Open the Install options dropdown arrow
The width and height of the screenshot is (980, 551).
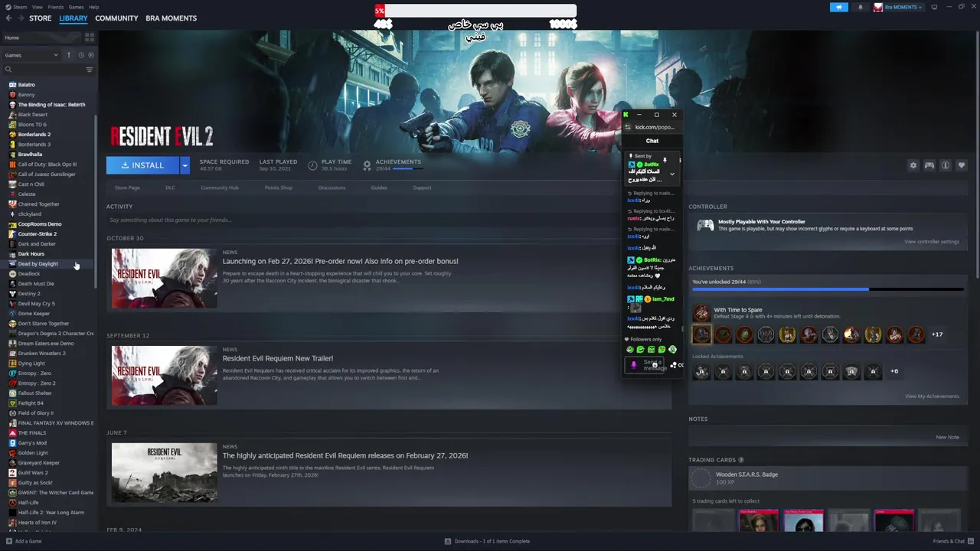click(x=185, y=165)
